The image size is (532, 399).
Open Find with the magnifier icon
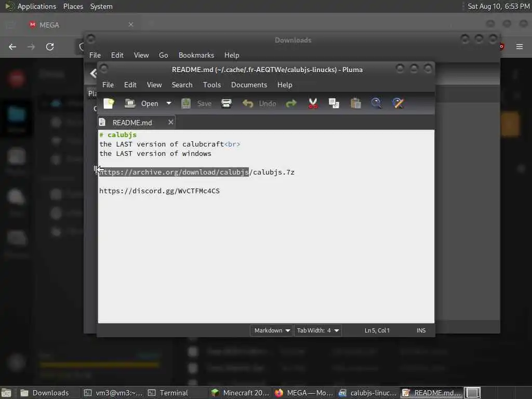pyautogui.click(x=376, y=103)
